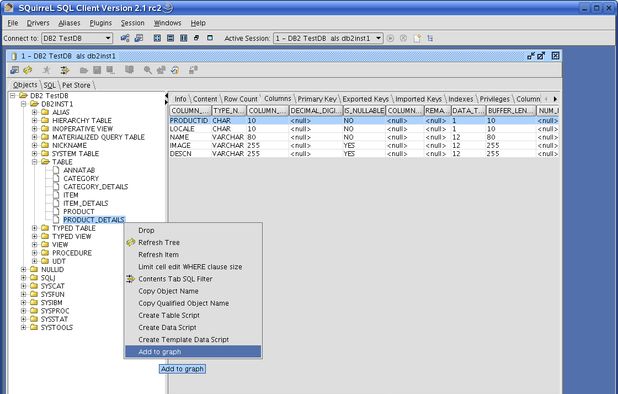Click the cascade windows icon in main toolbar
This screenshot has height=394, width=618.
pyautogui.click(x=196, y=38)
